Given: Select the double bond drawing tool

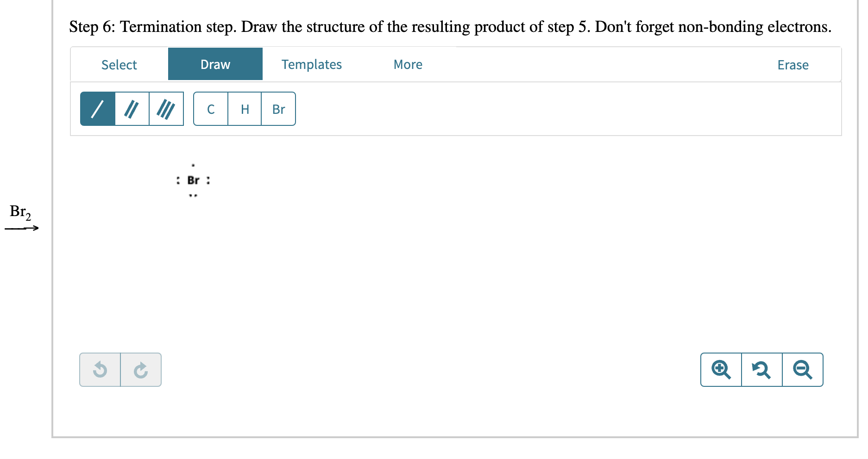Looking at the screenshot, I should pyautogui.click(x=132, y=109).
